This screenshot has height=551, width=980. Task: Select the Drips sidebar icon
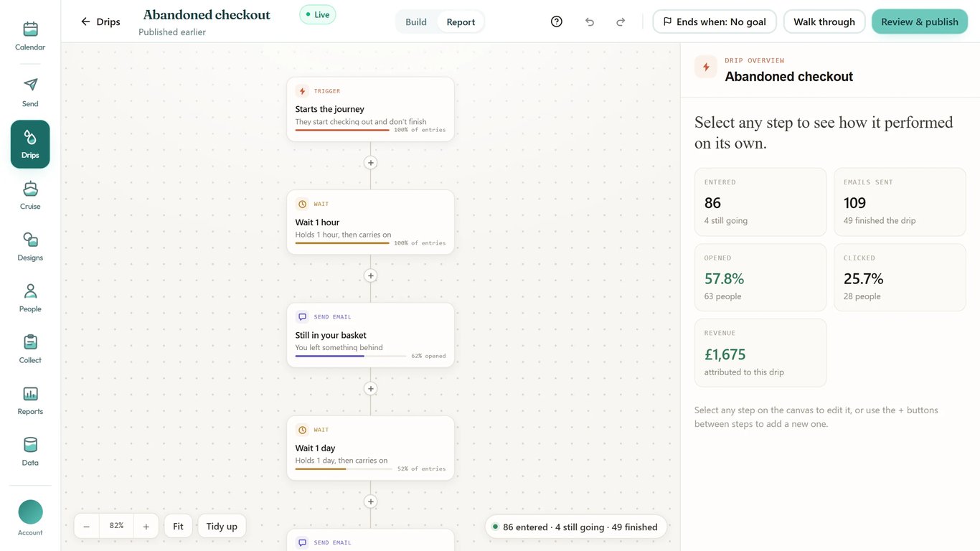[30, 144]
